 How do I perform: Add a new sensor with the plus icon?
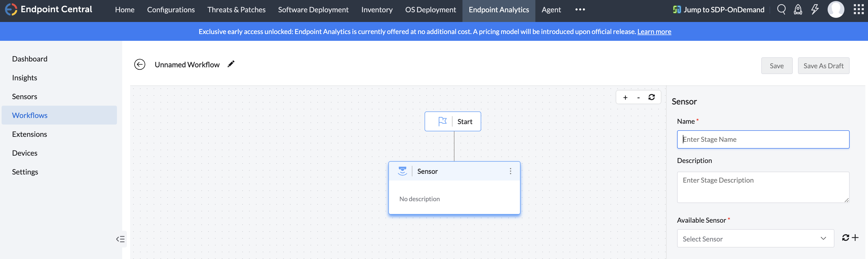pos(855,238)
